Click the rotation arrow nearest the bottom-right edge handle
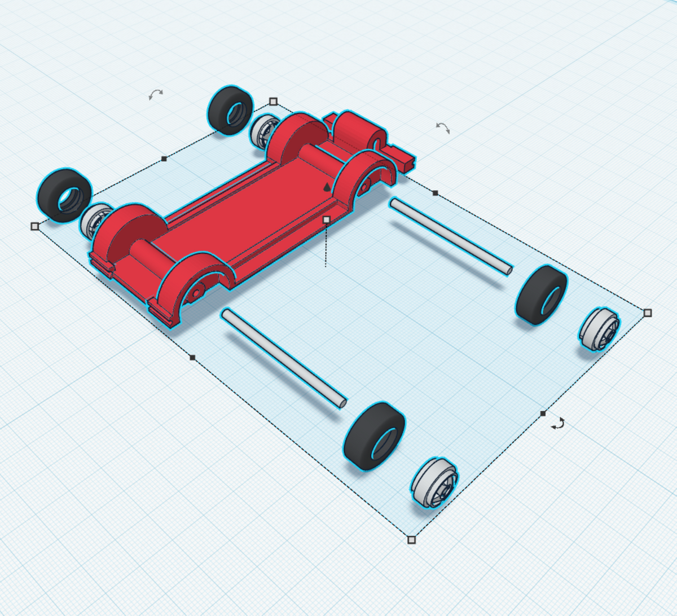Image resolution: width=677 pixels, height=616 pixels. [x=558, y=423]
